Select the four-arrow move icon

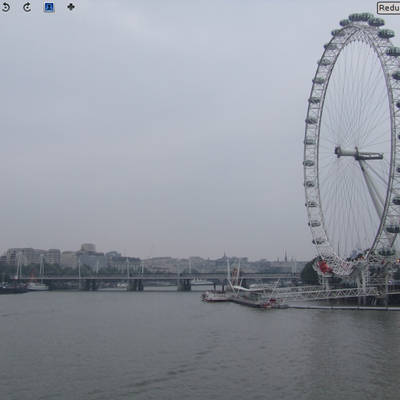71,7
